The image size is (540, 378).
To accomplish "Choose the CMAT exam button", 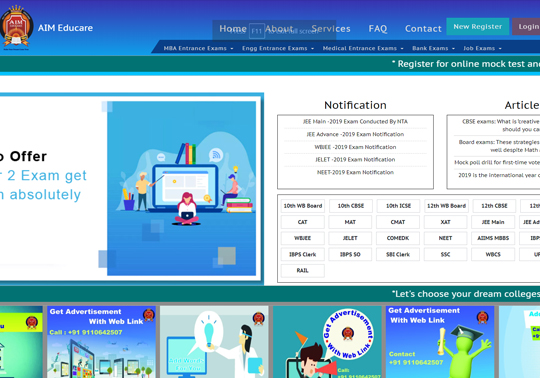I will pyautogui.click(x=398, y=222).
